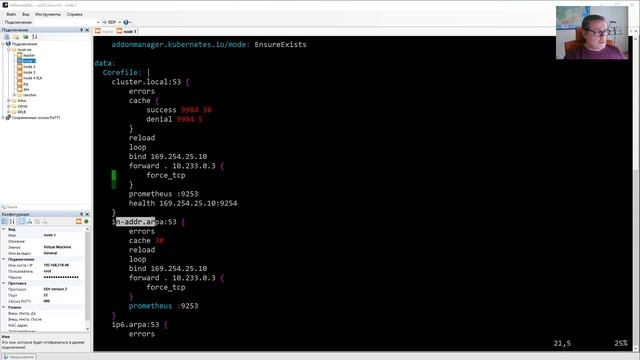This screenshot has width=640, height=360.
Task: Collapse the Подключения root tree node
Action: point(3,44)
